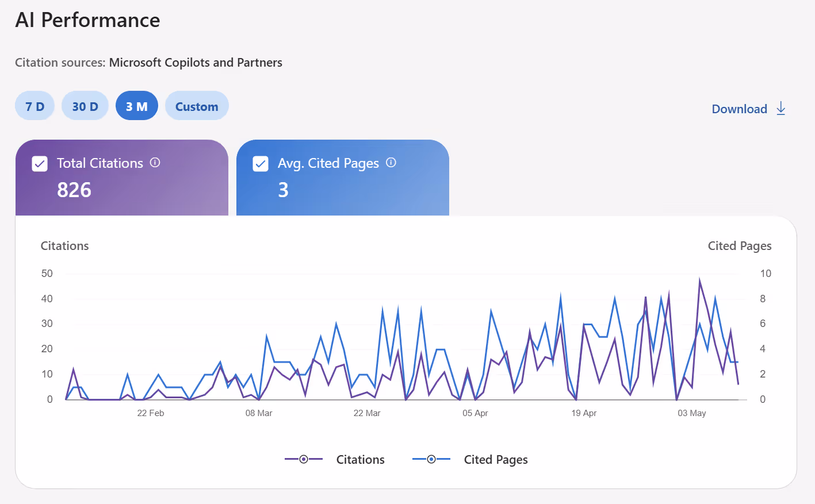Viewport: 815px width, 504px height.
Task: Click the 03 May axis date label
Action: pos(692,413)
